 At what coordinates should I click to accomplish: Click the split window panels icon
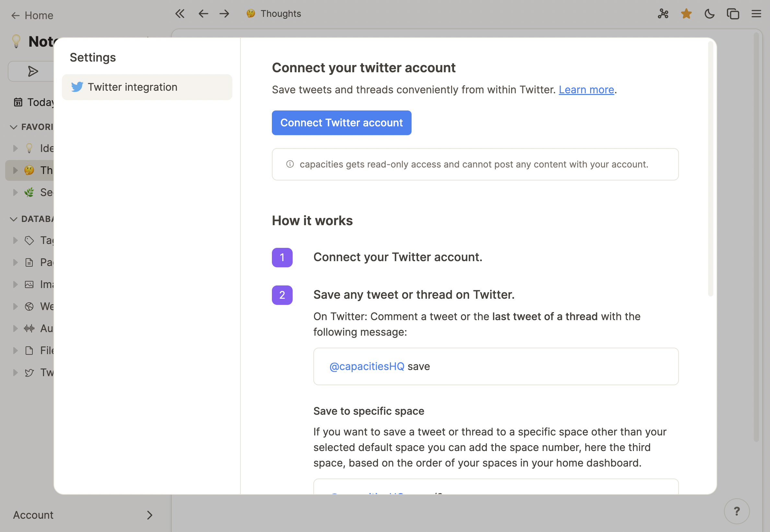tap(733, 14)
